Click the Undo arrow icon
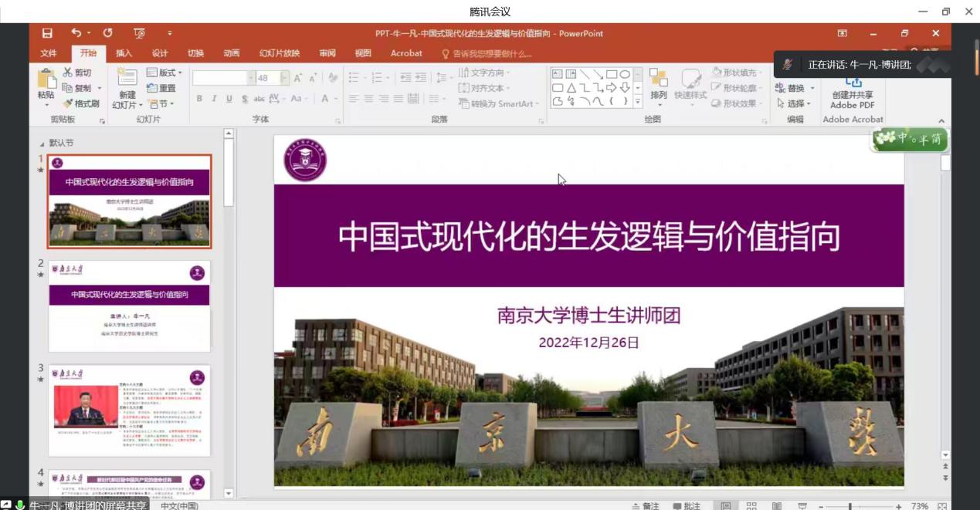Image resolution: width=980 pixels, height=510 pixels. tap(76, 33)
